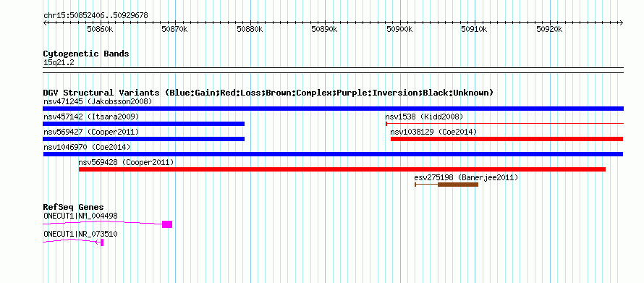
Task: Click the ONECUT1 NR_073510 magenta exon marker
Action: tap(102, 242)
